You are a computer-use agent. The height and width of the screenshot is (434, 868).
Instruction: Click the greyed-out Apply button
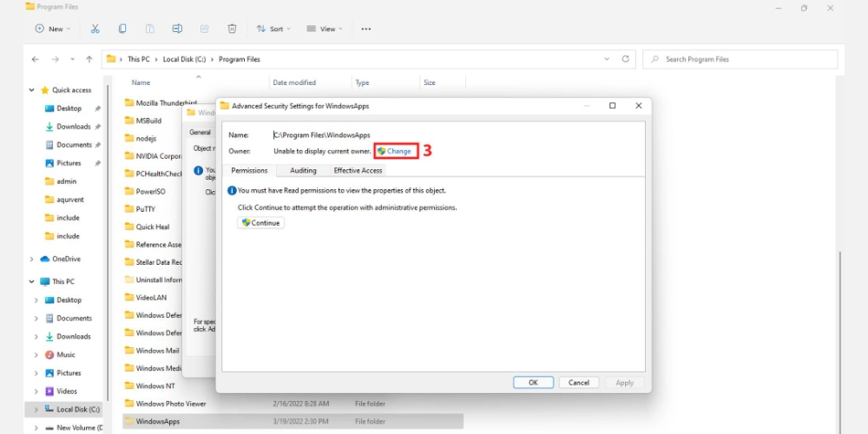point(624,383)
